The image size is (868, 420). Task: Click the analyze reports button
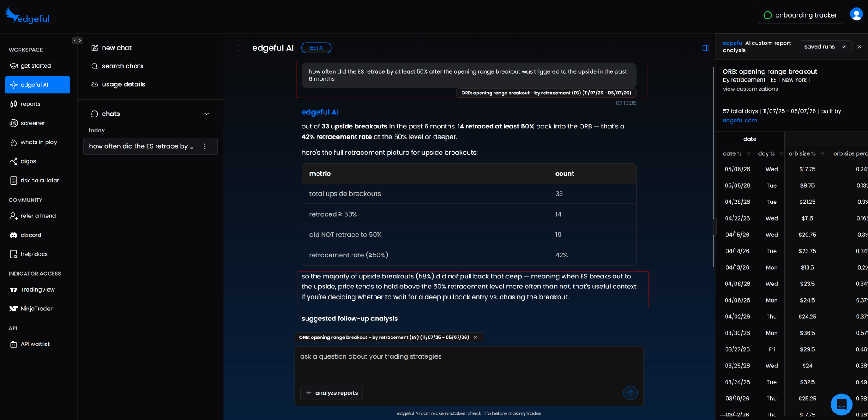pos(331,393)
